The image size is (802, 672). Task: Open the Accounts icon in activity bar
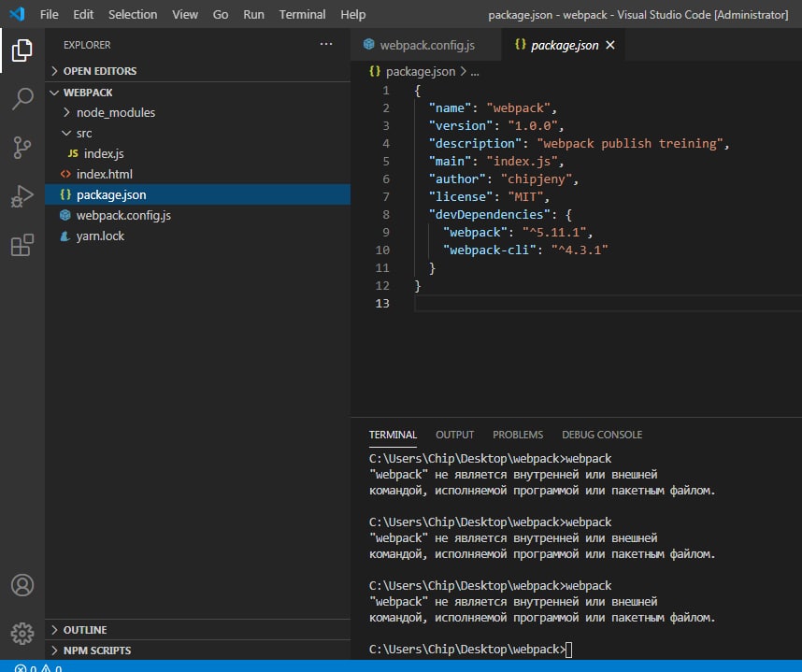[x=22, y=585]
